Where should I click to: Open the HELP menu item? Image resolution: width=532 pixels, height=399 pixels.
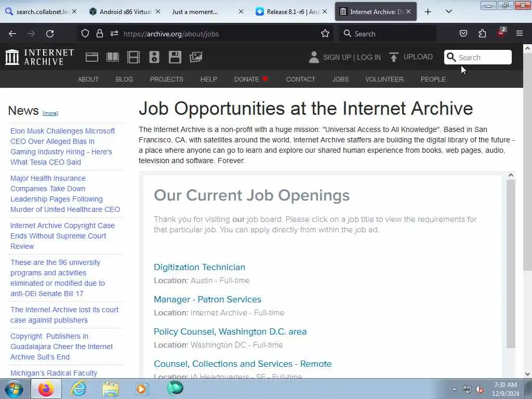(209, 79)
